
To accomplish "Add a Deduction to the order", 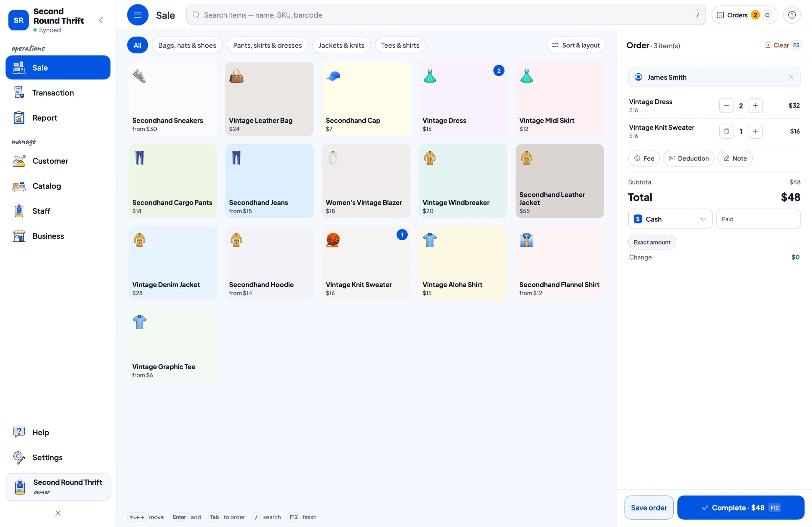I will point(688,158).
